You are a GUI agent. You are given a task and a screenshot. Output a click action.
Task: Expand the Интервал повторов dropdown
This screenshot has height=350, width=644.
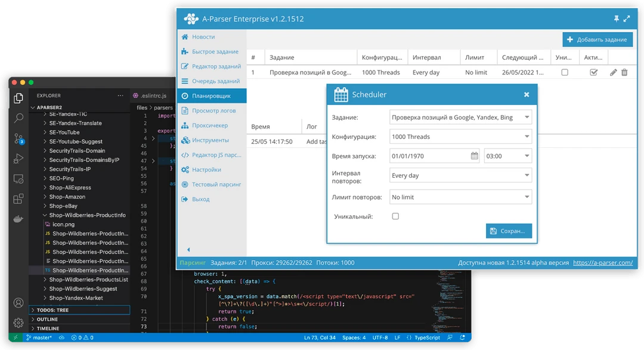(460, 176)
